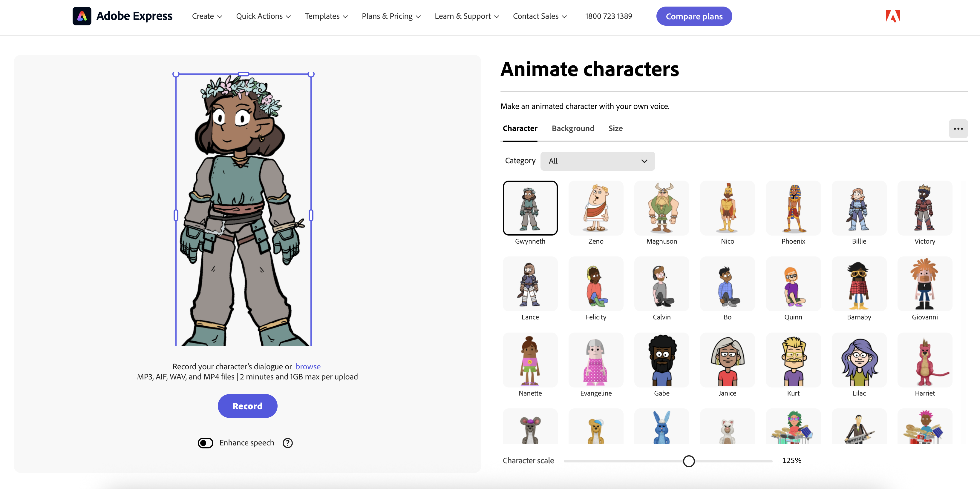The height and width of the screenshot is (489, 980).
Task: Switch to the Background tab
Action: 572,129
